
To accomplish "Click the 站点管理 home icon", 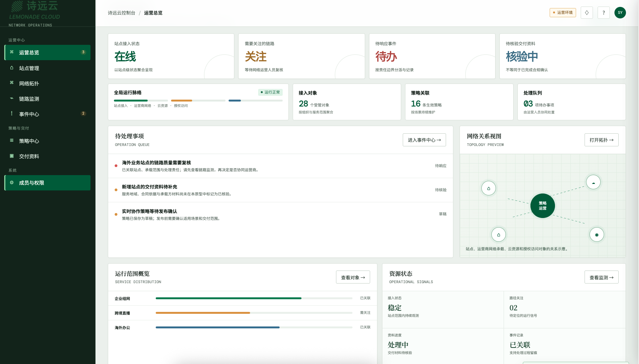I will [12, 68].
